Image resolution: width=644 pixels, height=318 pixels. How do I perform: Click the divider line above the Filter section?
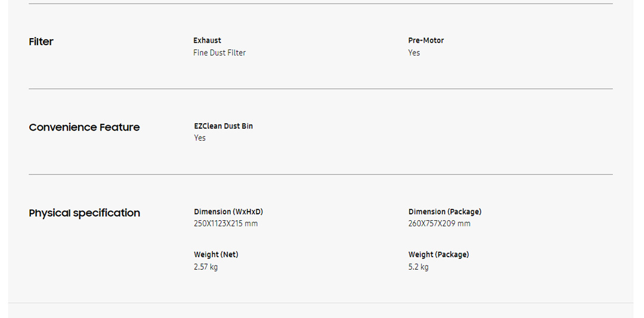click(x=320, y=4)
